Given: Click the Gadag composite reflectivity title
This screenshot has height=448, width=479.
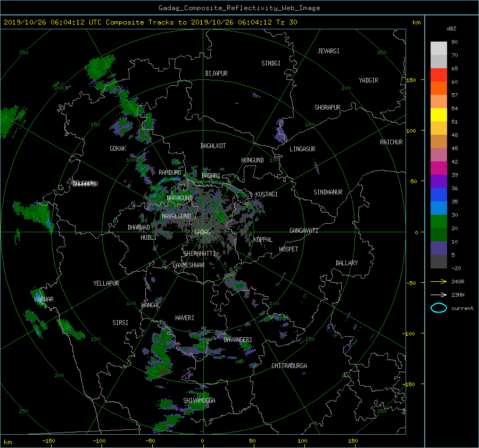Looking at the screenshot, I should pos(239,8).
